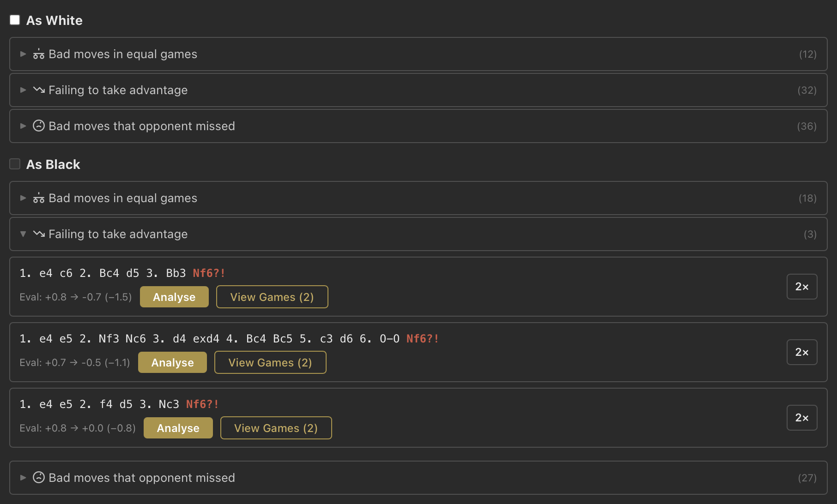Click 2× button for the f4 d5 line

tap(801, 418)
